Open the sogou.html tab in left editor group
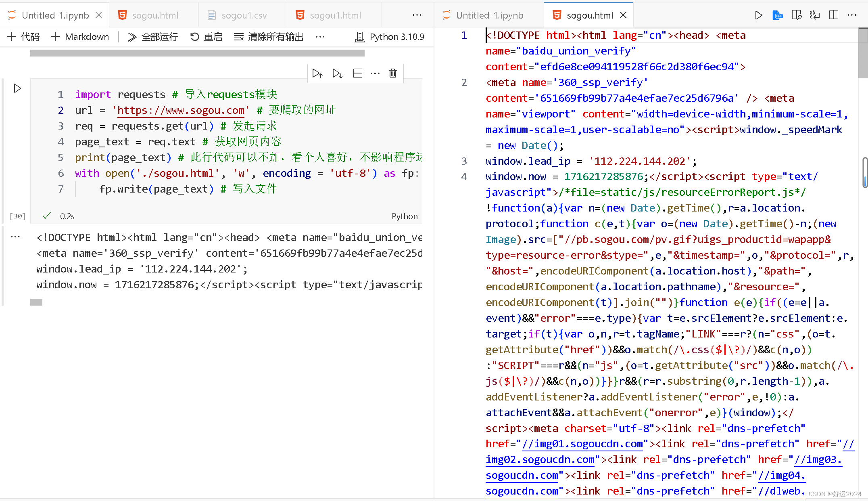868x501 pixels. click(x=154, y=15)
